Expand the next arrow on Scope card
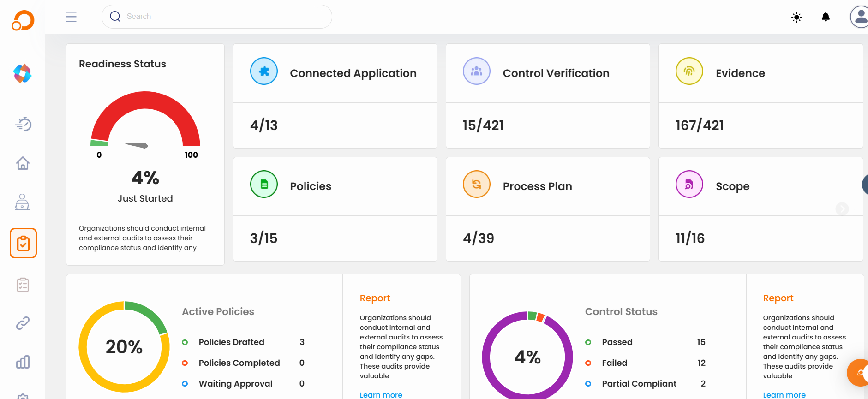The height and width of the screenshot is (399, 868). (x=842, y=209)
